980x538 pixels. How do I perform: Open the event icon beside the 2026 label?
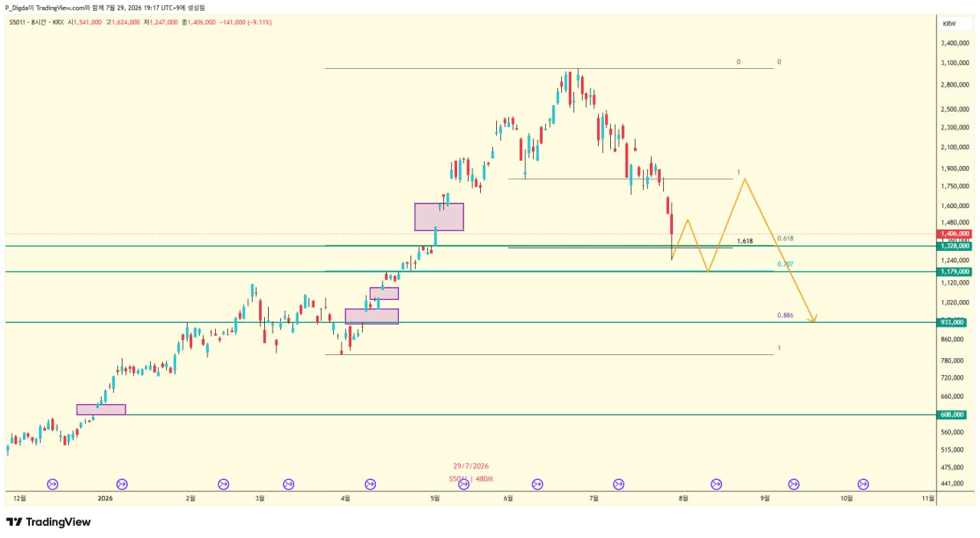click(x=122, y=484)
